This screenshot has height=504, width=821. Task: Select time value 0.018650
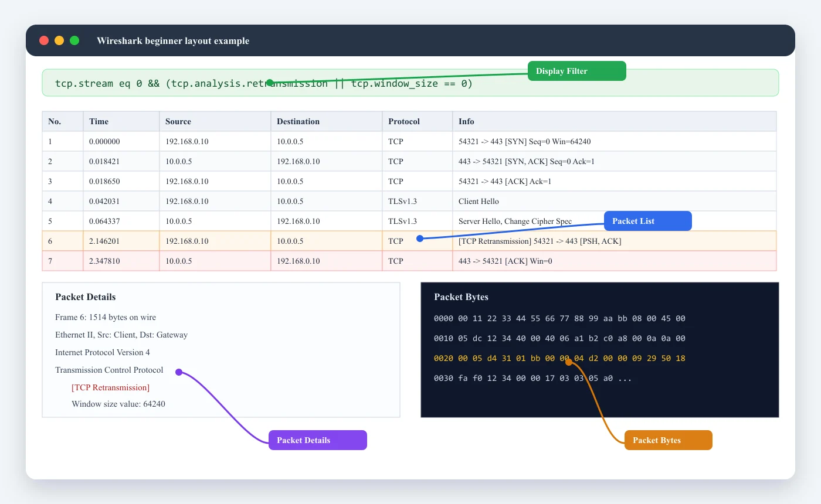(x=104, y=181)
